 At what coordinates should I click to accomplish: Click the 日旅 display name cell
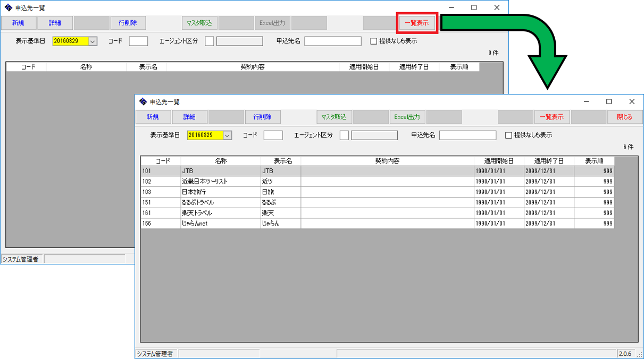pyautogui.click(x=281, y=192)
